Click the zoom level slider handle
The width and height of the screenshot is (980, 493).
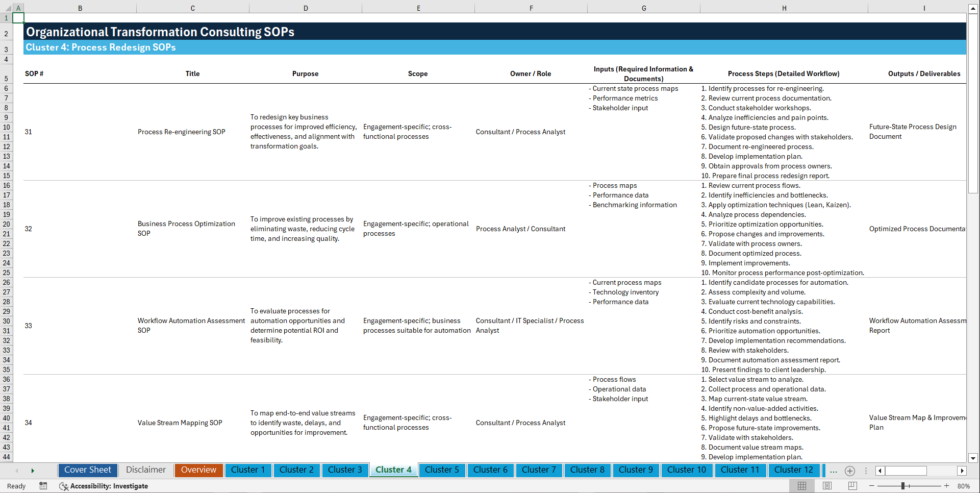(903, 486)
